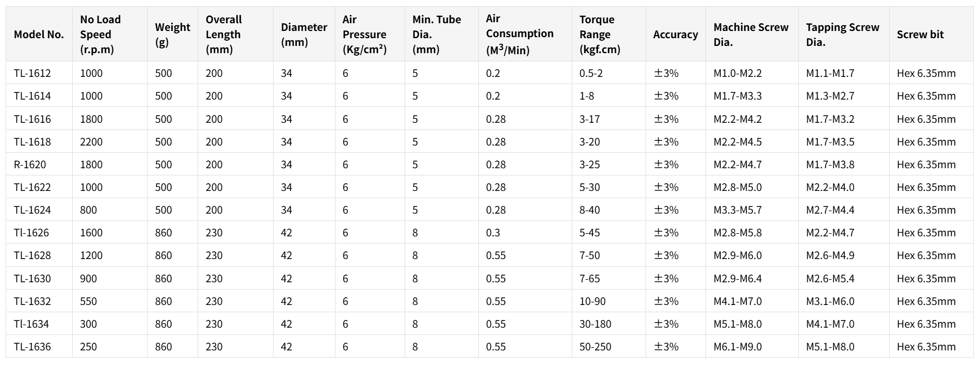Click the Air Pressure column header
Screen dimensions: 980x370
(364, 35)
